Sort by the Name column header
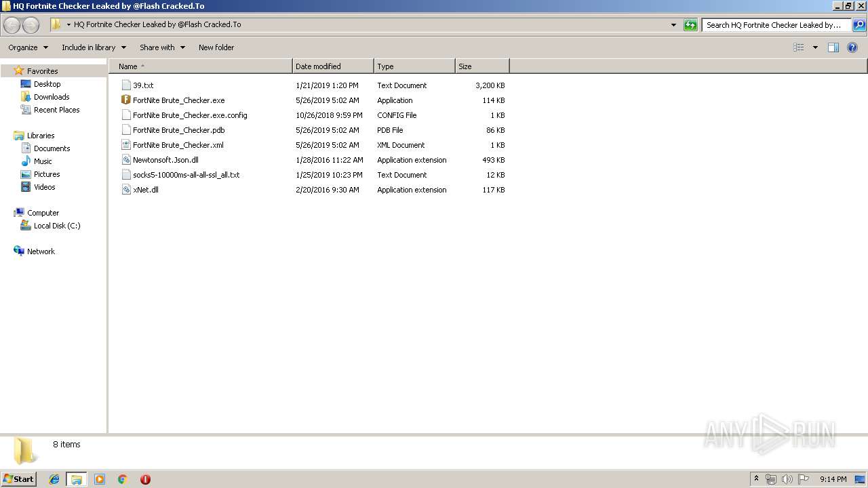The width and height of the screenshot is (868, 488). 201,66
